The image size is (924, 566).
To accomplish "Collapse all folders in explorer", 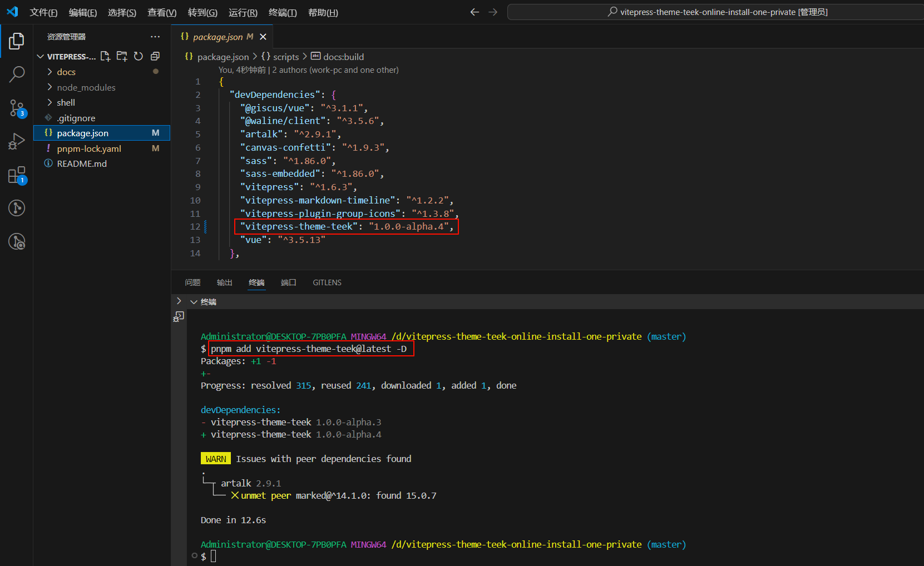I will tap(155, 56).
